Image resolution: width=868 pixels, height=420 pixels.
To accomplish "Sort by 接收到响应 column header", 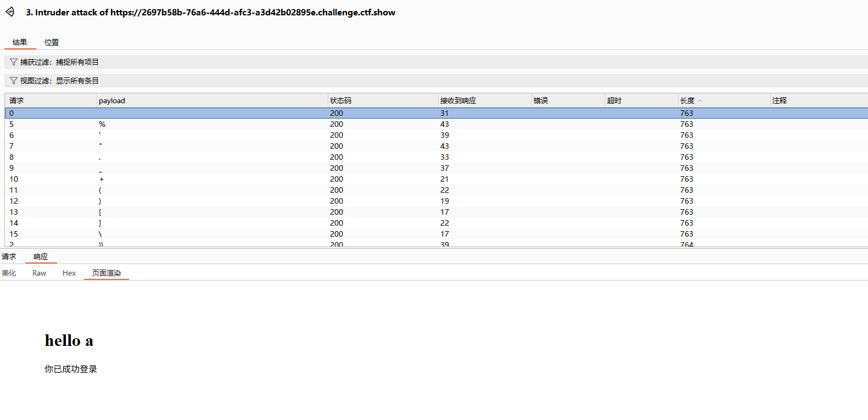I will coord(458,100).
